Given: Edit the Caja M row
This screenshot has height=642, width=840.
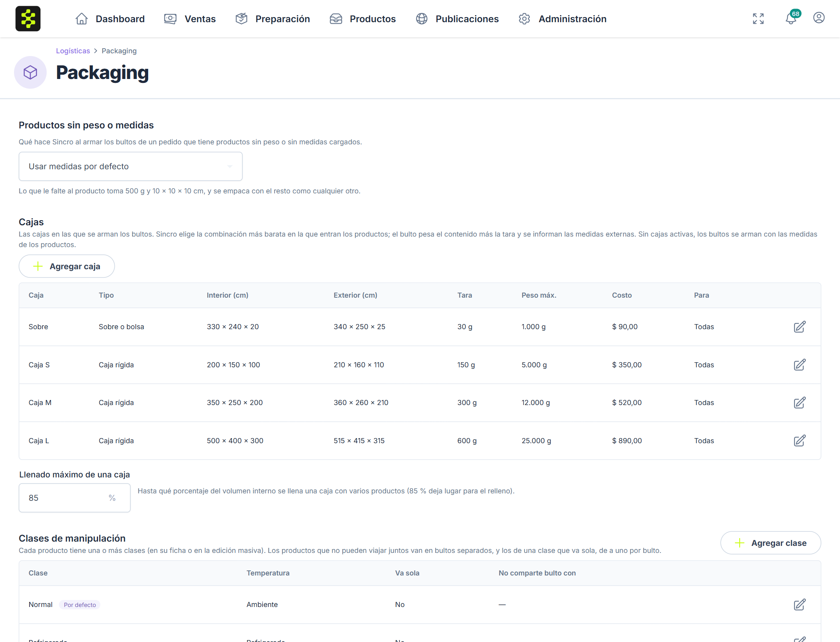Looking at the screenshot, I should 800,403.
